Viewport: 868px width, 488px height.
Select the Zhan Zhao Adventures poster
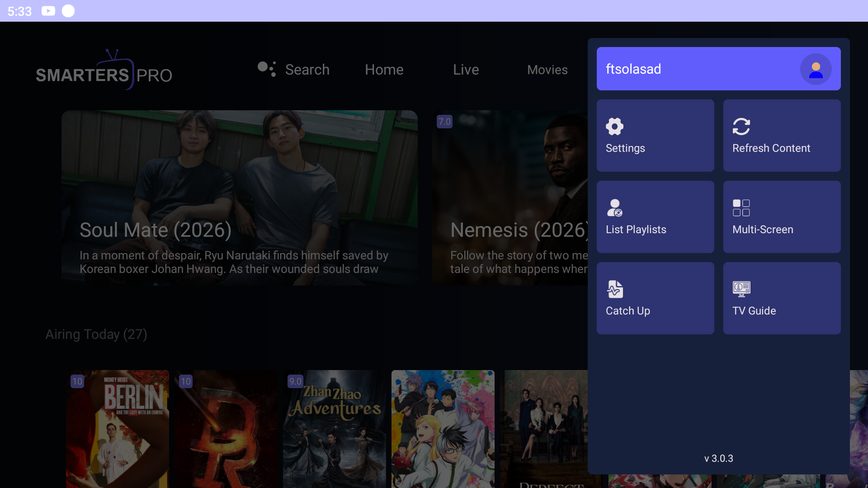(x=335, y=429)
